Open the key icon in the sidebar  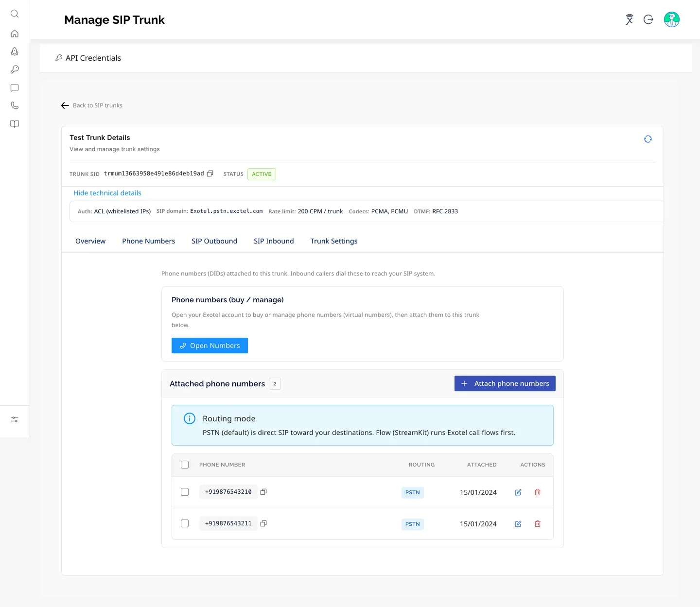[15, 69]
